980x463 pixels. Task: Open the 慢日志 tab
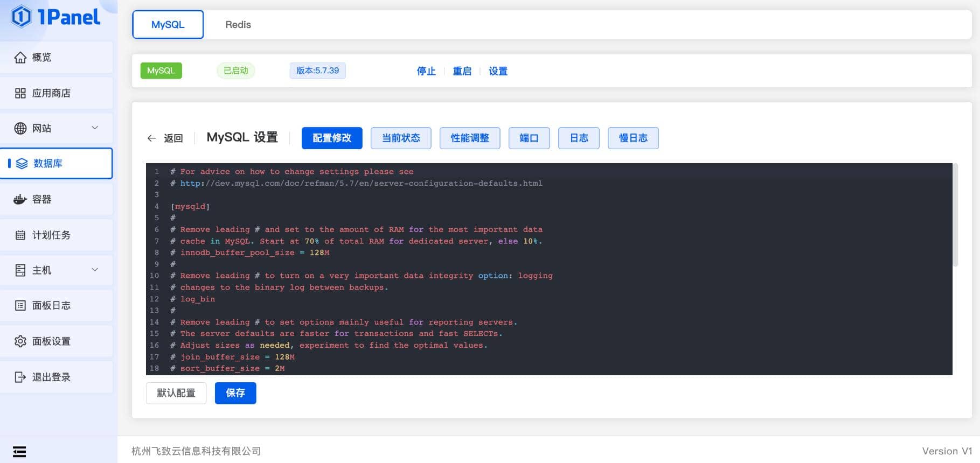633,138
